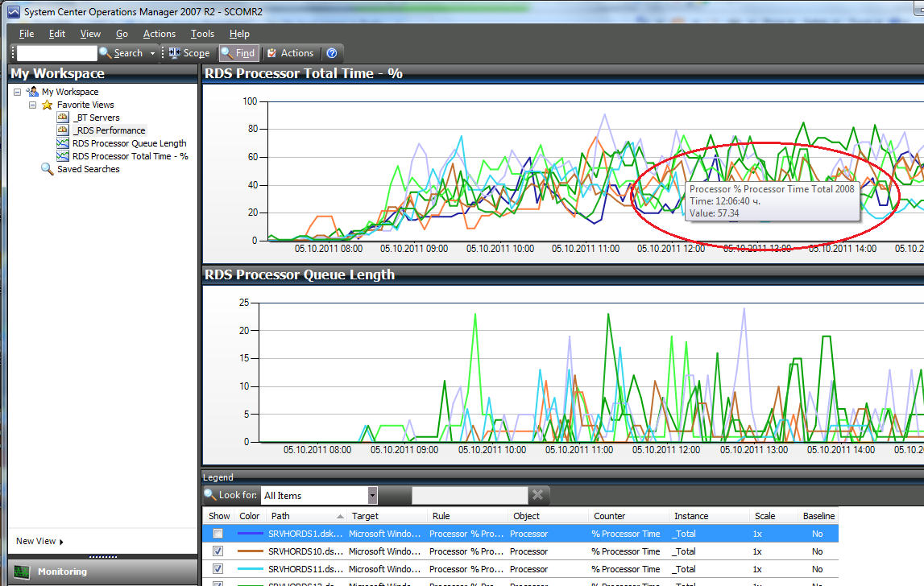Click the Find toolbar magnifier icon
The image size is (924, 586).
227,53
